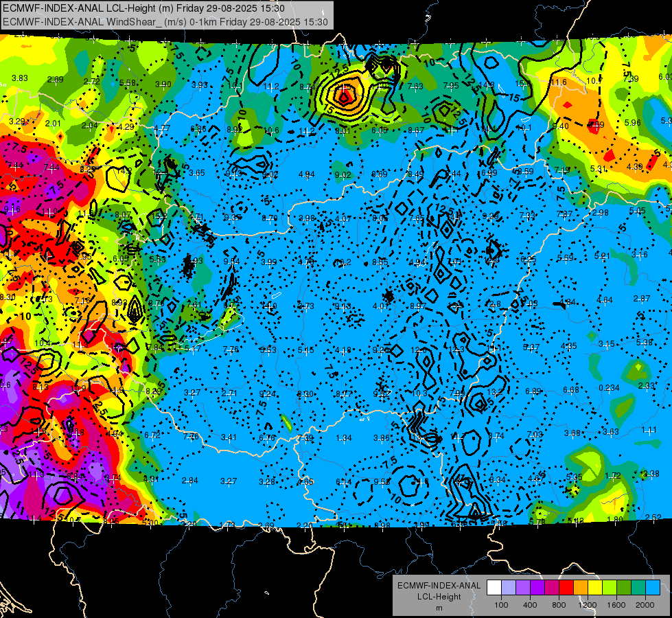
Task: Click the white swatch in the LCL-Height legend
Action: pos(494,588)
